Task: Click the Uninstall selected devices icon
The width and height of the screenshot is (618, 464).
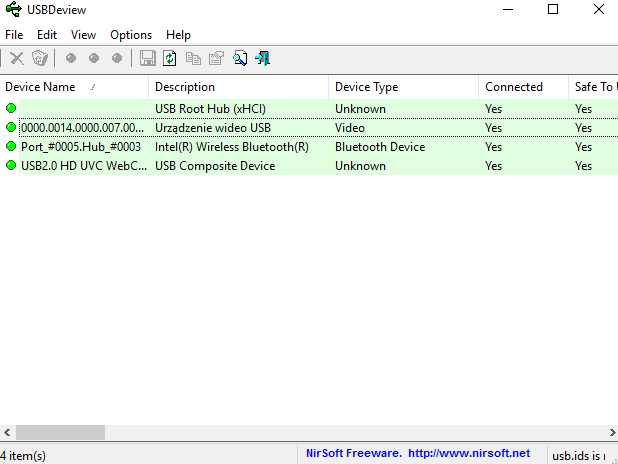Action: point(40,58)
